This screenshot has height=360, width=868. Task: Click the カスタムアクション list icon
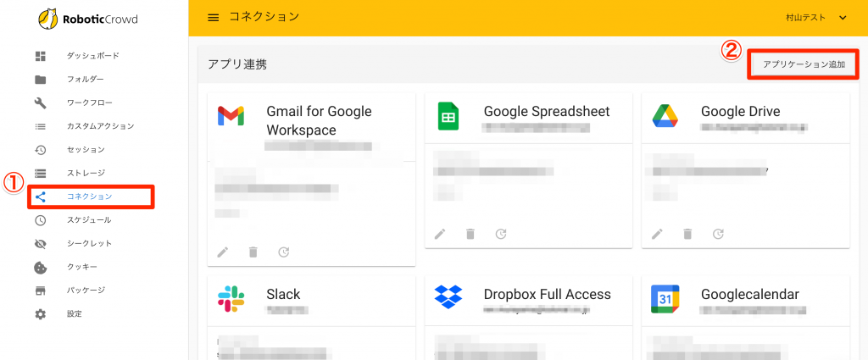tap(41, 126)
